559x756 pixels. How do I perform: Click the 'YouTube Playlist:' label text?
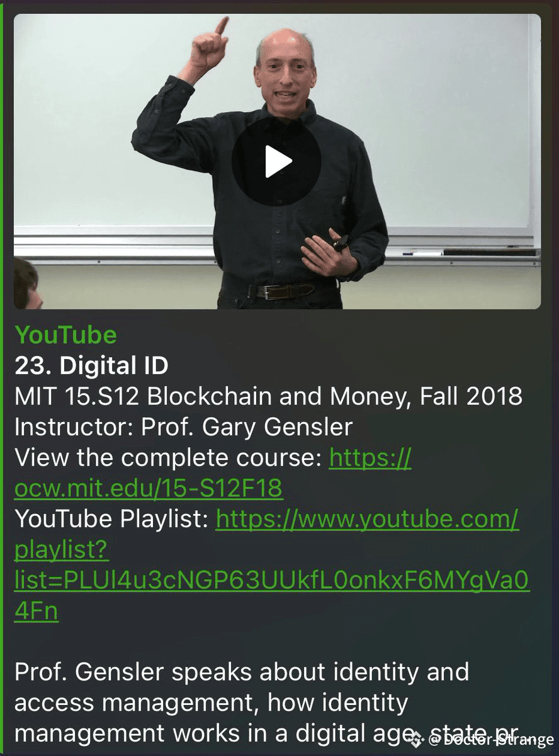[x=111, y=520]
